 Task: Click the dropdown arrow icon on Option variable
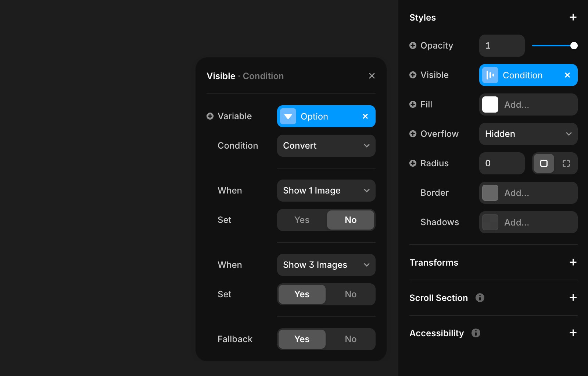point(288,116)
